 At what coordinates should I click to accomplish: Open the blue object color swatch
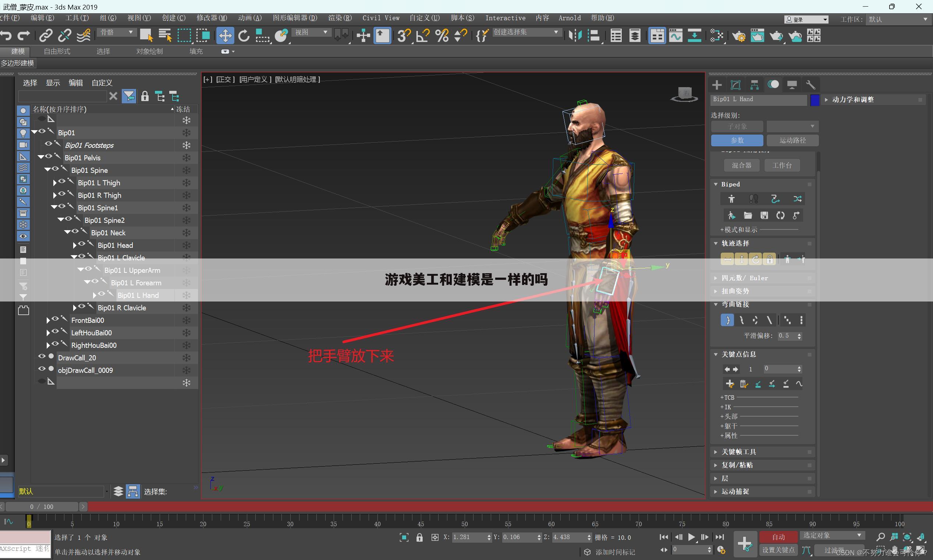click(x=815, y=100)
